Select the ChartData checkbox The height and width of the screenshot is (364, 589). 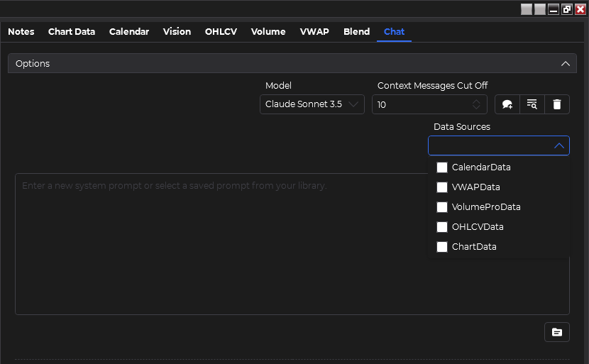(x=442, y=247)
